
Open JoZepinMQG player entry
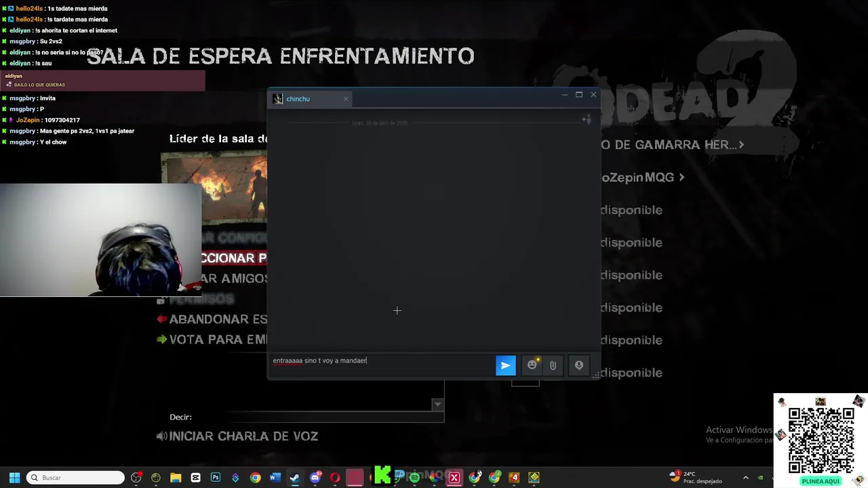[x=642, y=178]
